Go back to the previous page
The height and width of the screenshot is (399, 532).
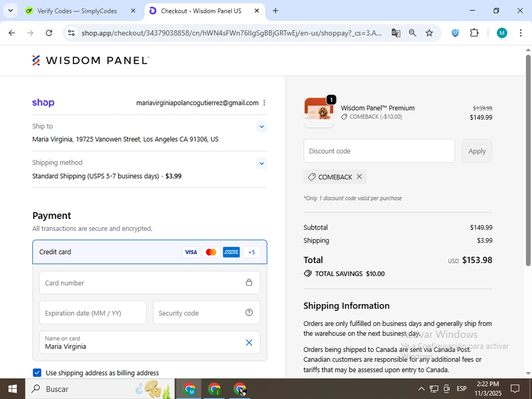click(12, 33)
